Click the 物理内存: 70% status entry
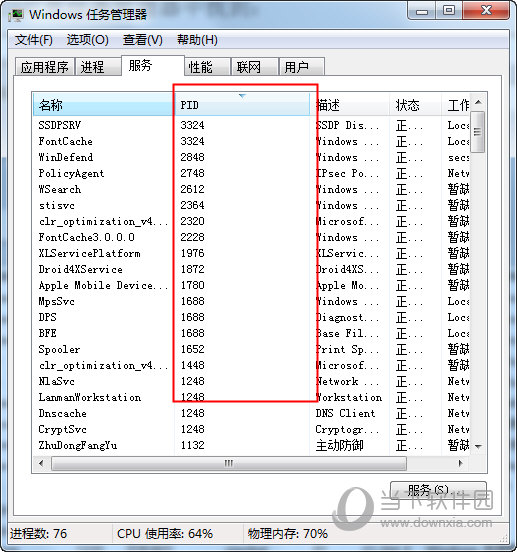517x552 pixels. [x=288, y=534]
